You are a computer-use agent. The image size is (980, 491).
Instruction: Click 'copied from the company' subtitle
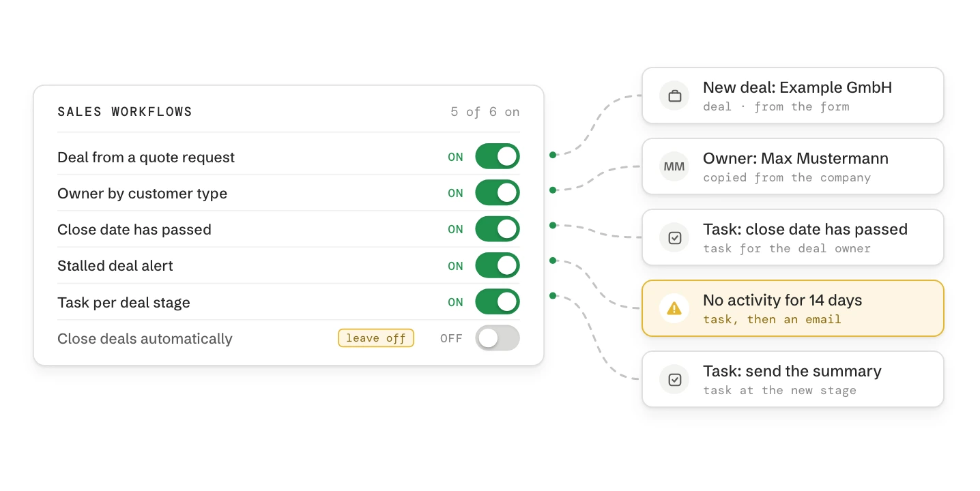coord(788,178)
